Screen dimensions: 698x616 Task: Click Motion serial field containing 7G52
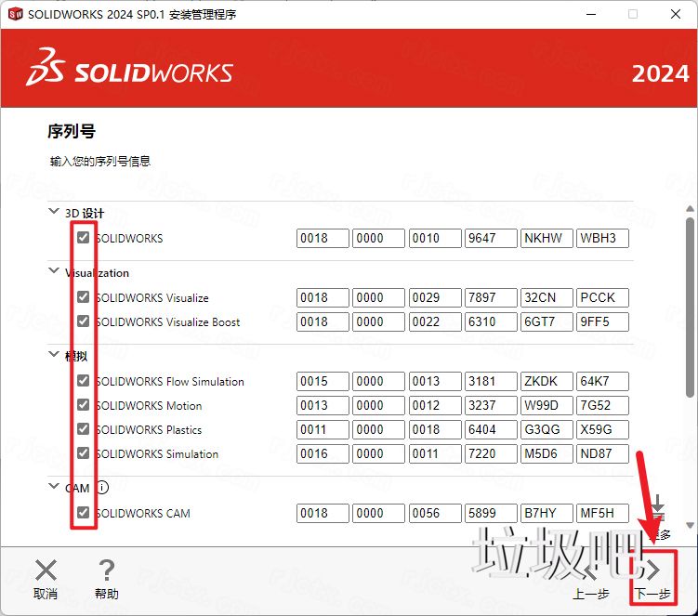602,405
